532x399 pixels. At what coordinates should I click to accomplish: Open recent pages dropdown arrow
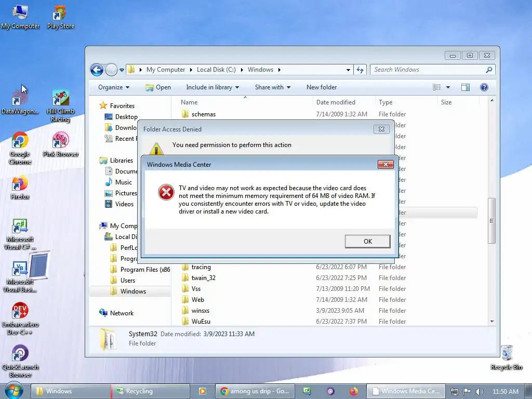click(122, 70)
